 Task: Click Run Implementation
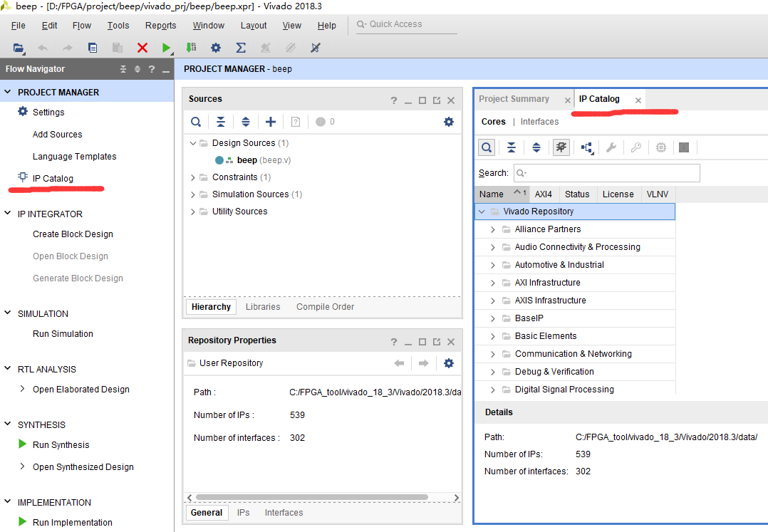click(73, 522)
